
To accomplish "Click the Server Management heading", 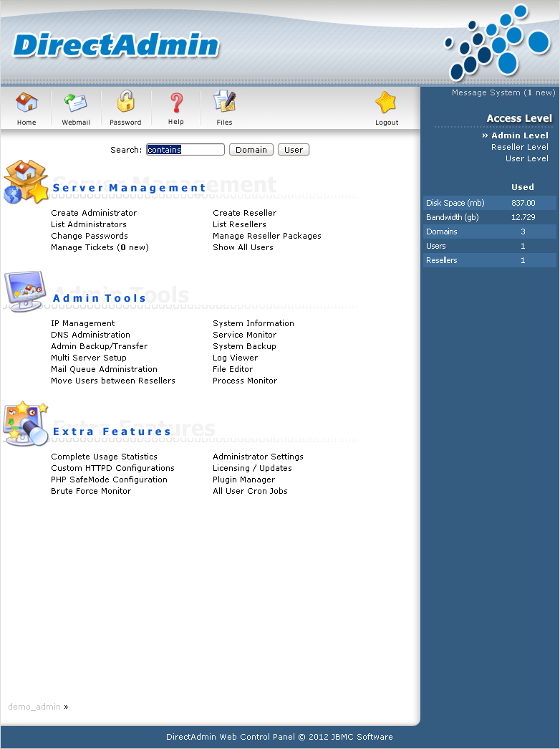I will click(x=129, y=188).
